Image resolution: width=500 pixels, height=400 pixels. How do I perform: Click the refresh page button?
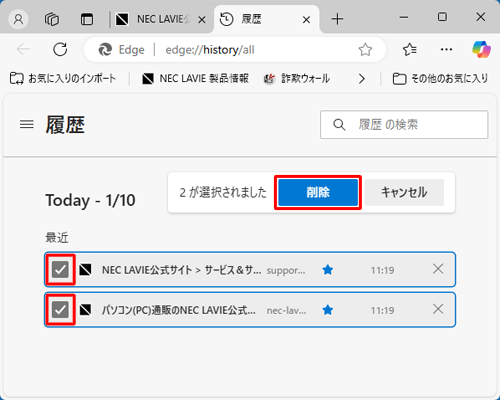[x=60, y=50]
